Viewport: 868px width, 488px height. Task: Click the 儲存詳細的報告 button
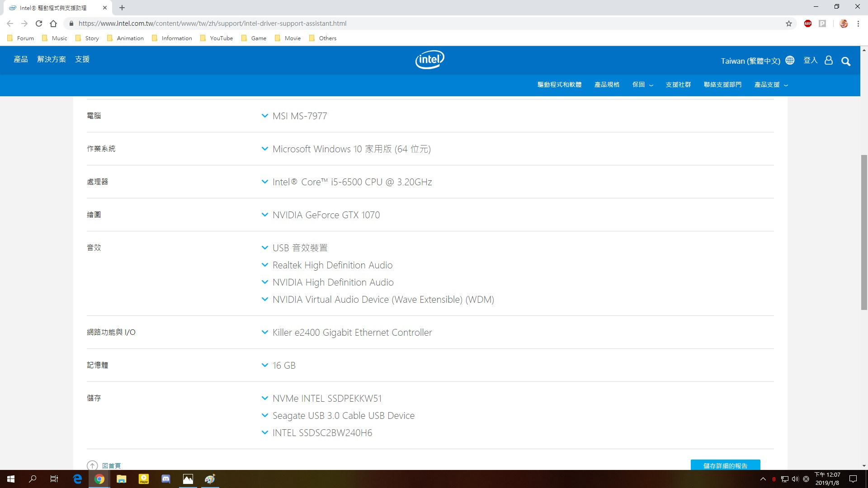pyautogui.click(x=725, y=465)
